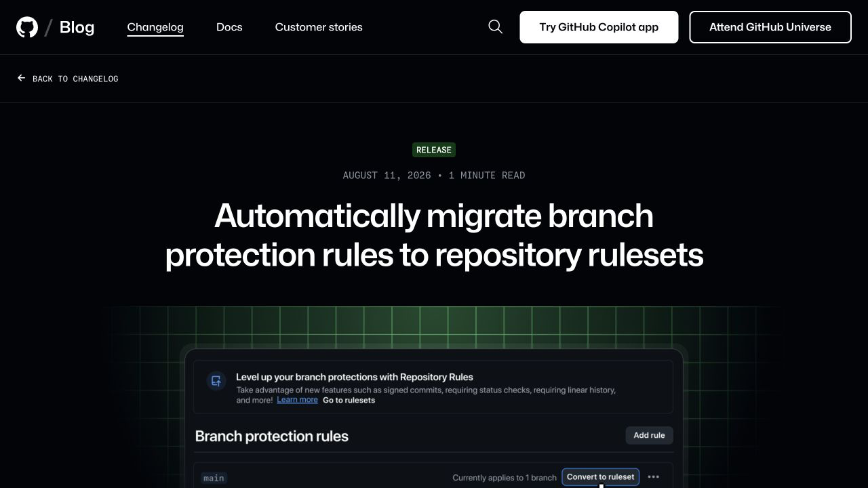Click the article title heading
The width and height of the screenshot is (868, 488).
pos(434,235)
